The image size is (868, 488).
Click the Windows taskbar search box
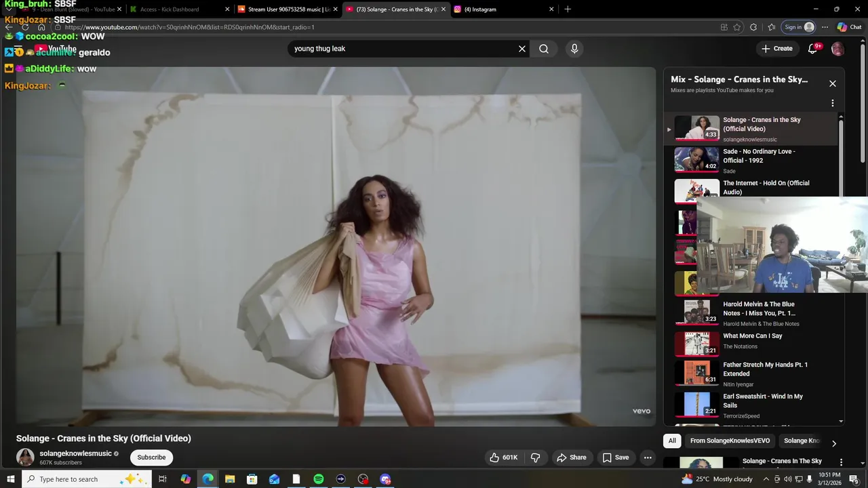[x=87, y=479]
